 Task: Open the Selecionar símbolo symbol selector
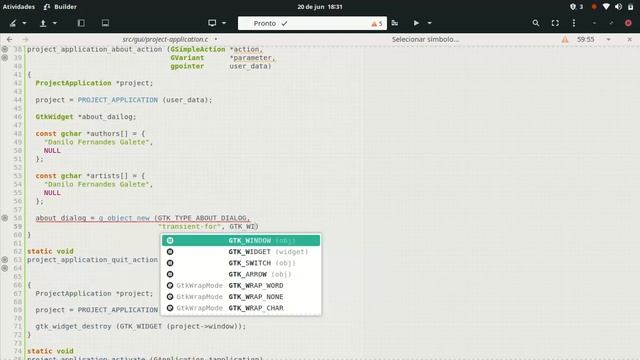click(425, 40)
